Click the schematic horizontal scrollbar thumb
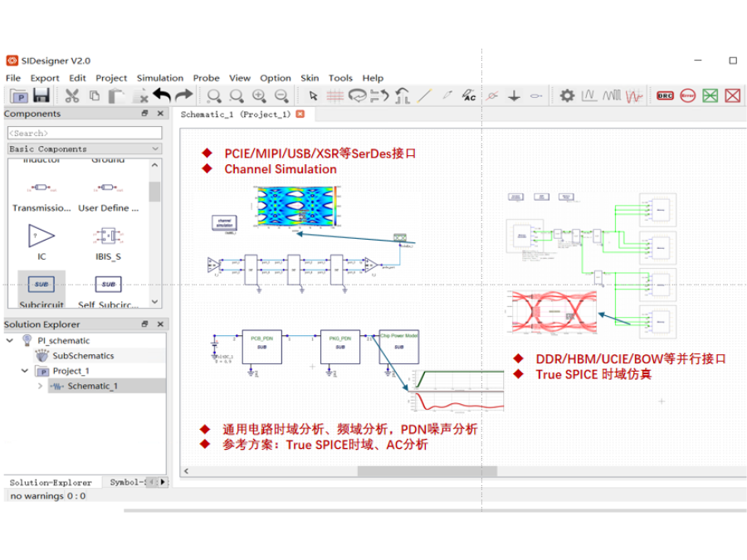The height and width of the screenshot is (560, 747). (427, 471)
